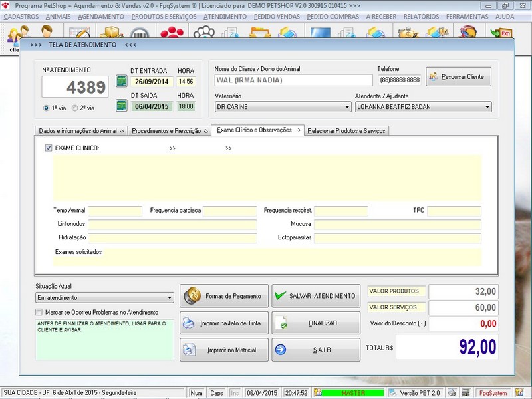Switch to Procedimentos e Prescrição tab
This screenshot has height=399, width=532.
tap(168, 131)
